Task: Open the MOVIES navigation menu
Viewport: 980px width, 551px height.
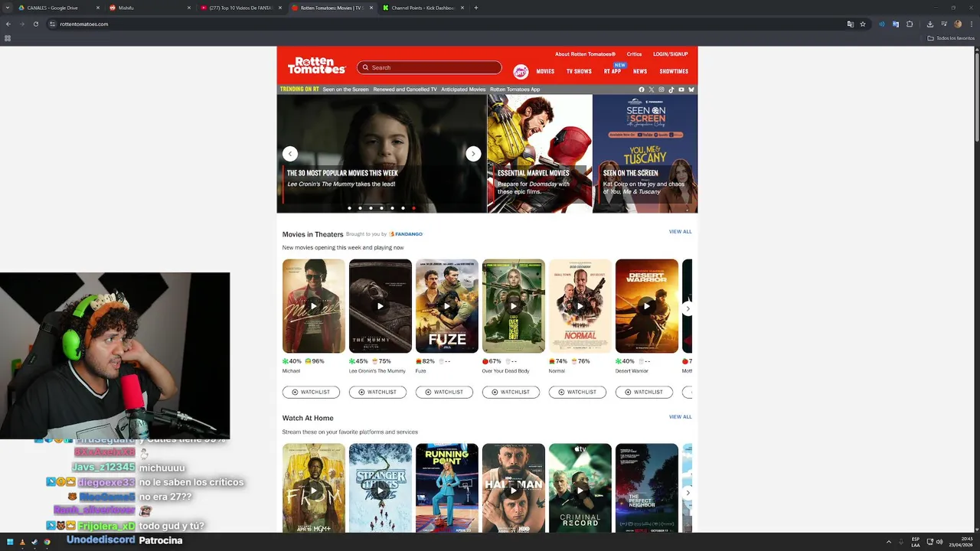Action: click(x=545, y=71)
